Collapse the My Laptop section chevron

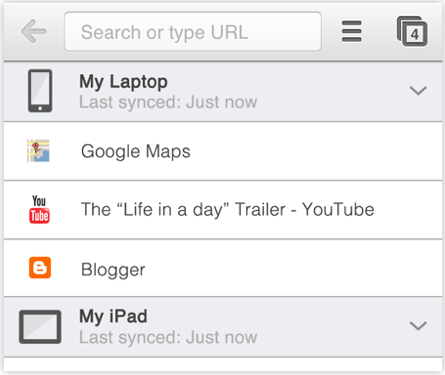[418, 91]
